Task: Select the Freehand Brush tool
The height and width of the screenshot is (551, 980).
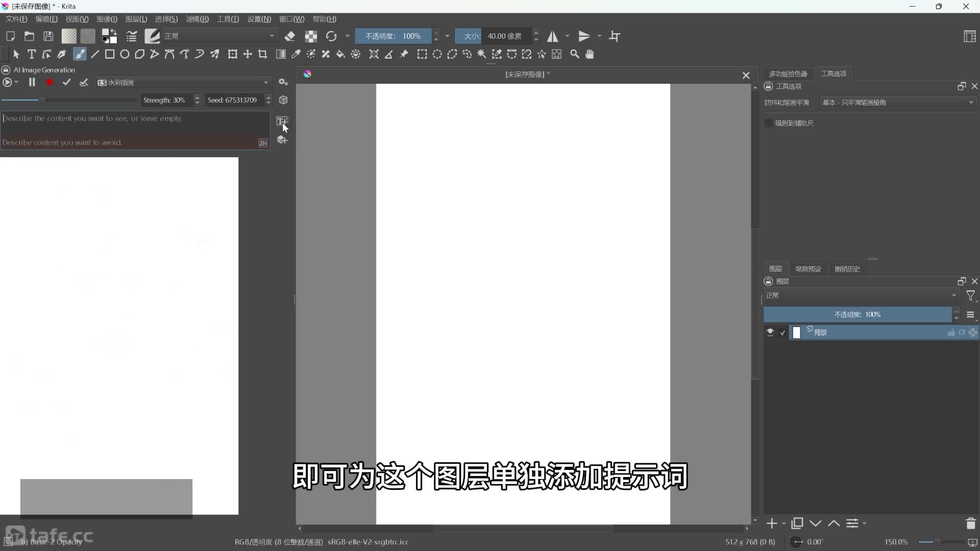Action: (80, 54)
